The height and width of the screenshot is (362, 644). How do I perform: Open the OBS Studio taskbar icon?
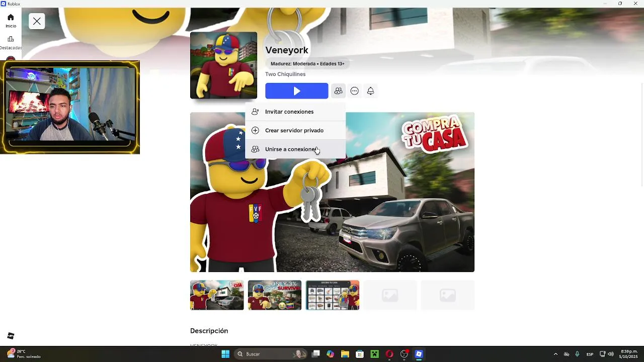[404, 354]
